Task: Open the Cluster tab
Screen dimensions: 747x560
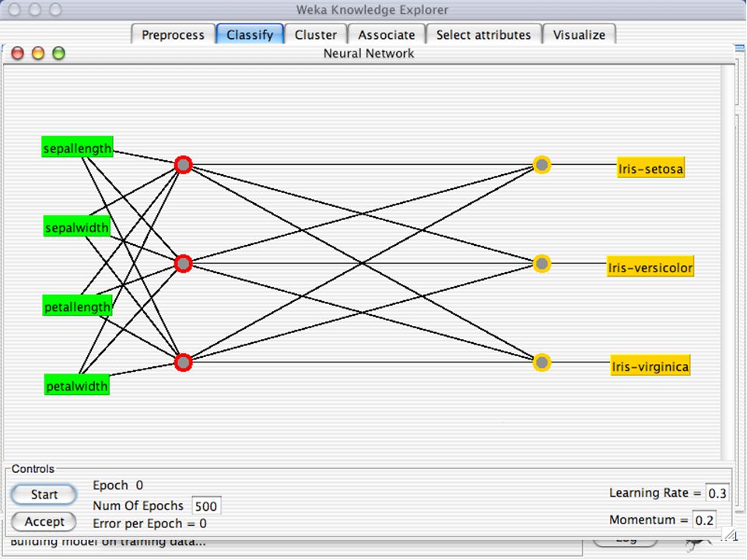Action: (315, 35)
